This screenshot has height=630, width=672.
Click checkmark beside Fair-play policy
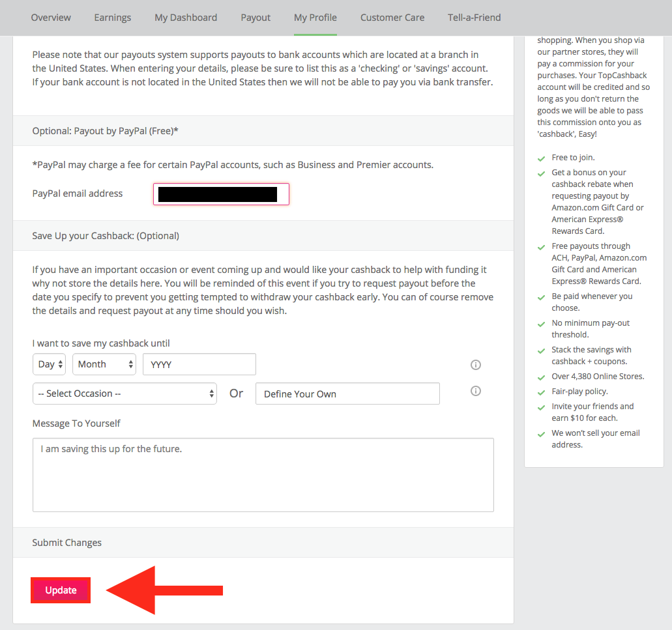(x=540, y=392)
